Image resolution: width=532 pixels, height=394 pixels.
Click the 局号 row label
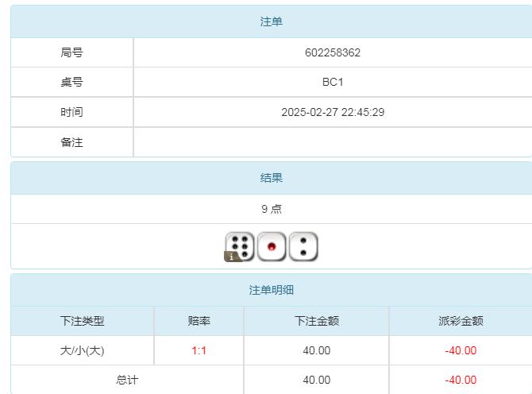click(x=71, y=52)
